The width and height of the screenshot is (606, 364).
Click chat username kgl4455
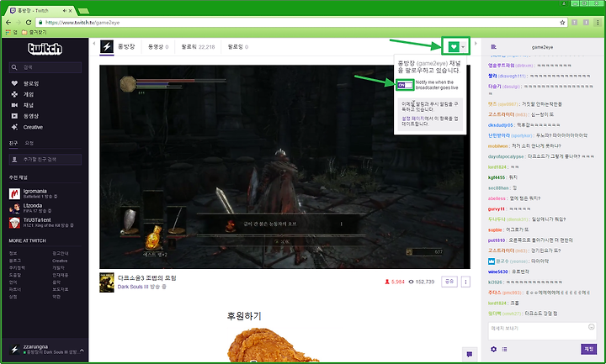(497, 177)
